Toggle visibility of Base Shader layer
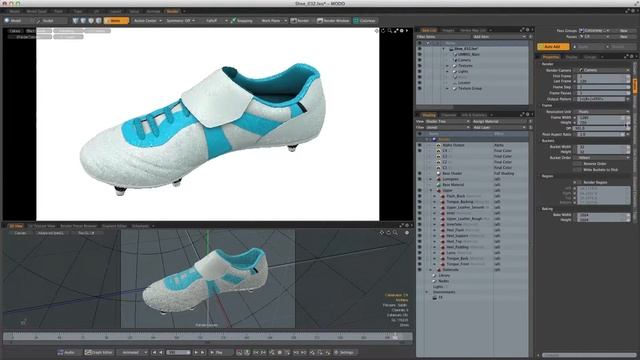Viewport: 640px width, 360px height. point(419,173)
